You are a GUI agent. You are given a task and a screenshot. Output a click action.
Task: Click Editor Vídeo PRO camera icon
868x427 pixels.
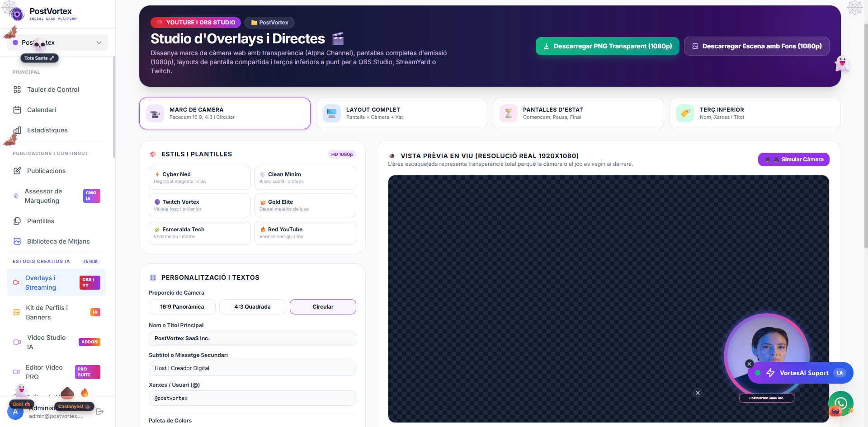17,372
